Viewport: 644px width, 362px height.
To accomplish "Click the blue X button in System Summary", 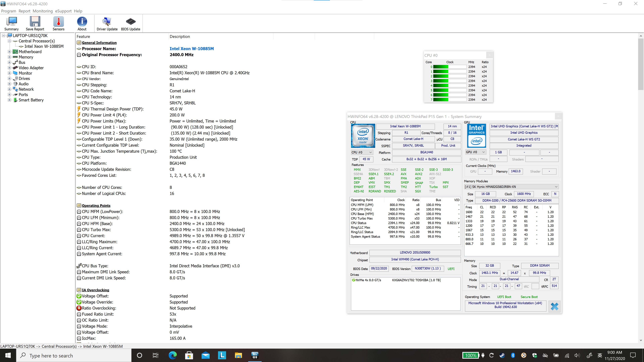I will coord(554,306).
